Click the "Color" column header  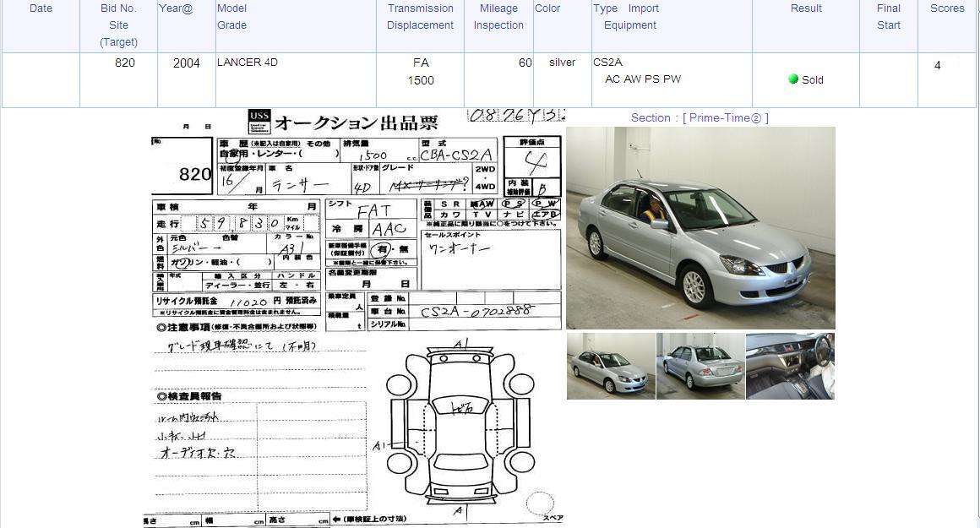[x=547, y=8]
